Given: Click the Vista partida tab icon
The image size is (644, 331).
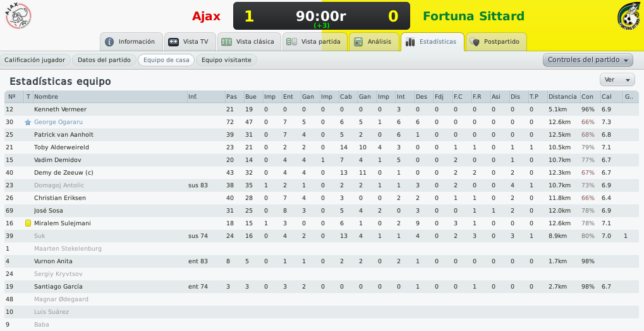Looking at the screenshot, I should click(x=291, y=42).
